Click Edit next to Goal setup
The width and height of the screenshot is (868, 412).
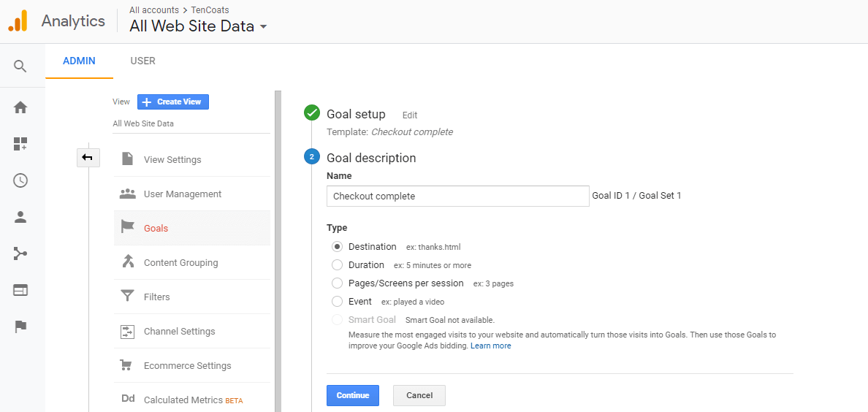[410, 115]
